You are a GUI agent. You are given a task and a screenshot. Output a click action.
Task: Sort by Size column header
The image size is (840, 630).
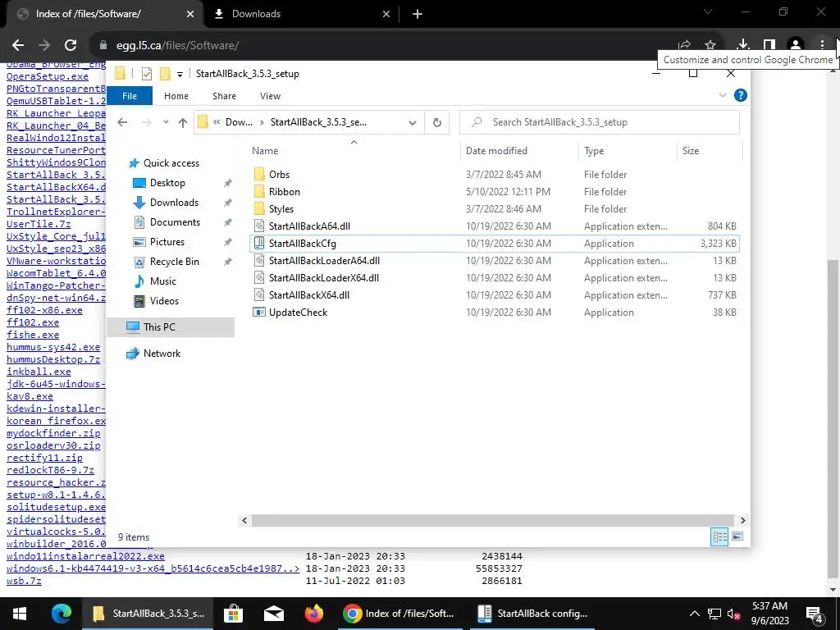[x=691, y=151]
